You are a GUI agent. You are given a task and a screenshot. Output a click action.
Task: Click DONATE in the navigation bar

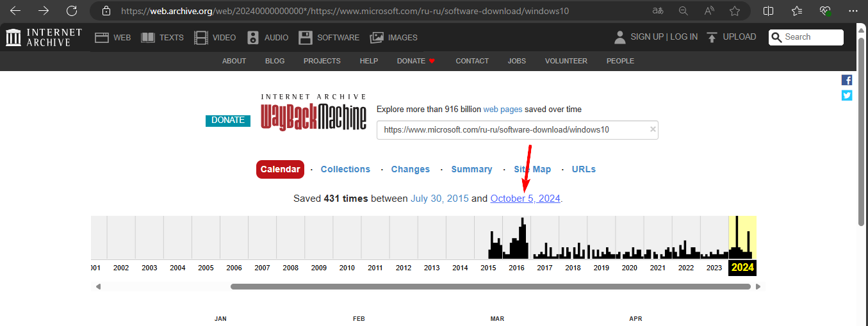[x=416, y=61]
